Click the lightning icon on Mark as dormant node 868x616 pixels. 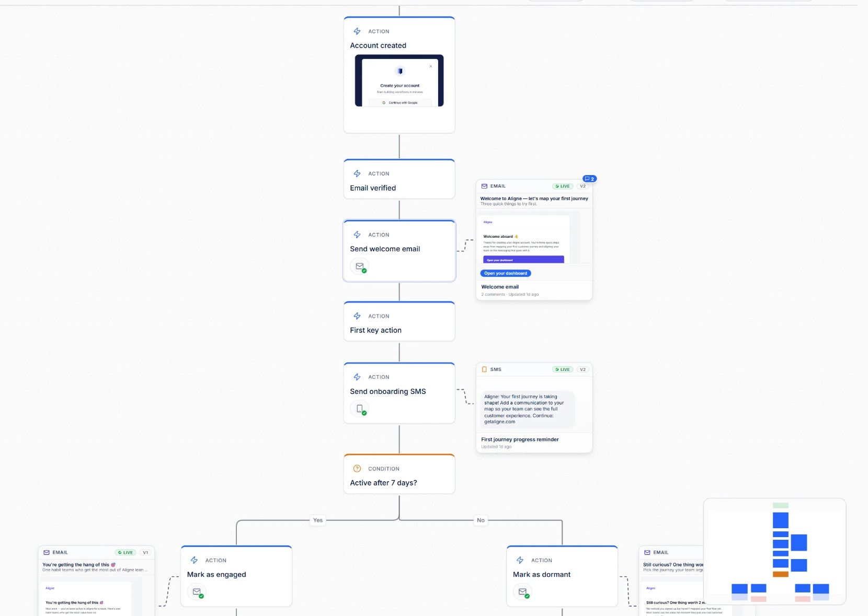coord(520,560)
